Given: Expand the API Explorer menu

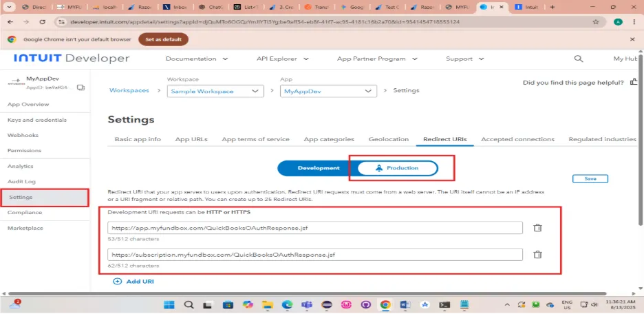Looking at the screenshot, I should [x=283, y=59].
